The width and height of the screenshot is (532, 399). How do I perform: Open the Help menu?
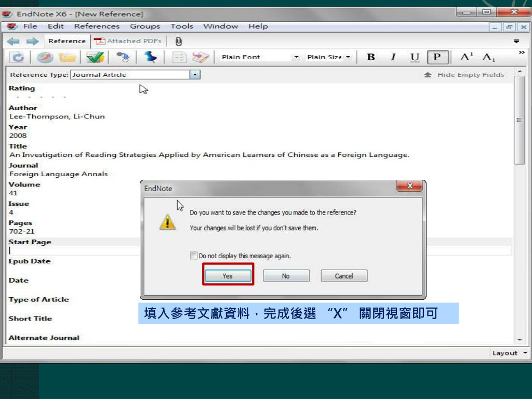pyautogui.click(x=258, y=26)
